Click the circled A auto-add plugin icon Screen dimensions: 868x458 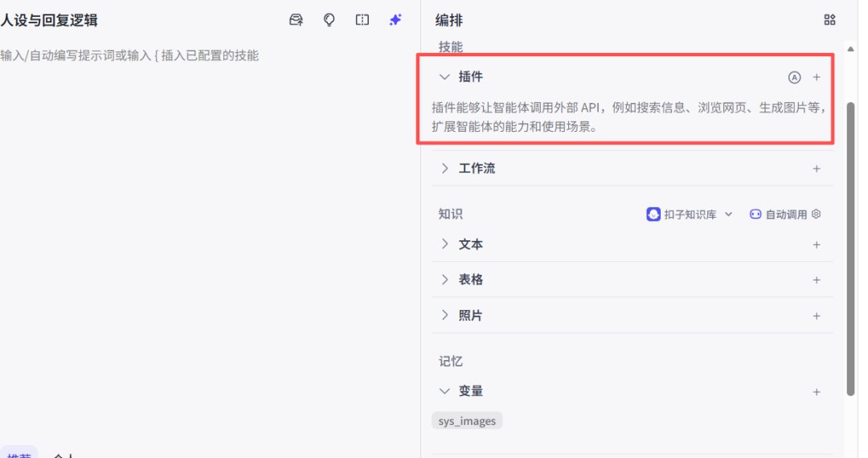click(x=794, y=77)
